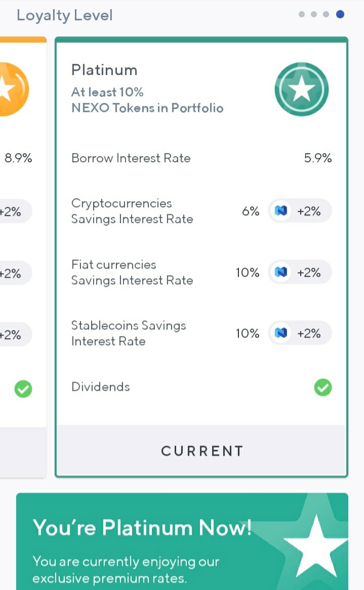Select the first page indicator dot
Screen dimensions: 364x590
(302, 14)
